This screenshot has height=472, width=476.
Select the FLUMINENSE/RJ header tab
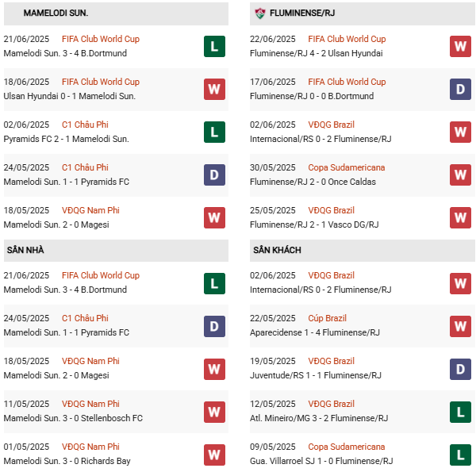pyautogui.click(x=301, y=13)
